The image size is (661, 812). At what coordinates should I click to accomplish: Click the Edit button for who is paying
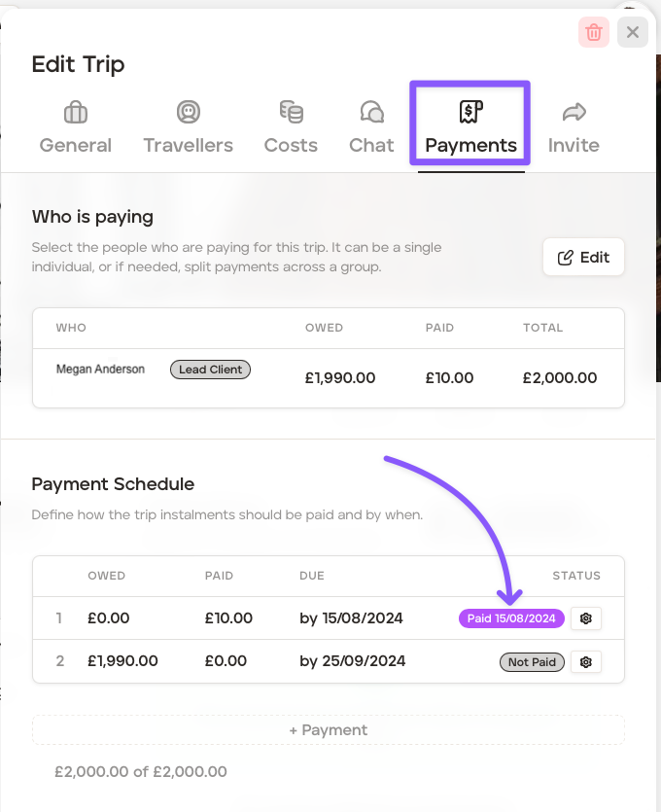click(x=583, y=258)
